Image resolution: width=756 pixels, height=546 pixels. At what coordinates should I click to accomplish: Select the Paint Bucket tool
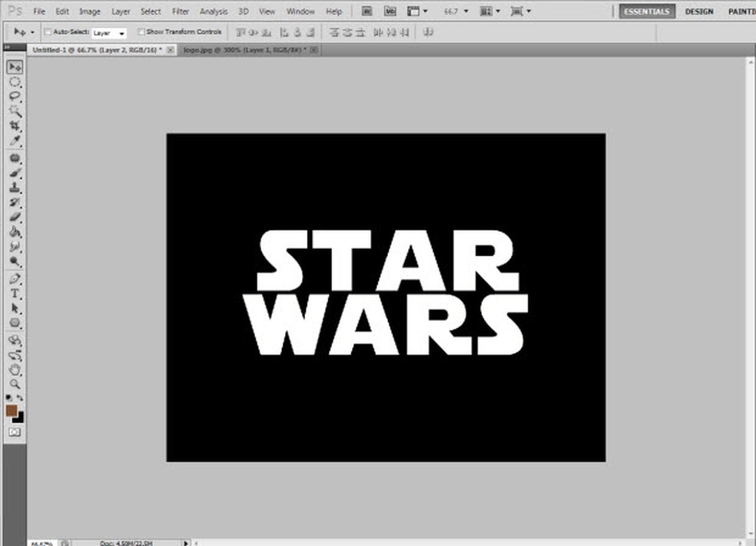(x=15, y=233)
